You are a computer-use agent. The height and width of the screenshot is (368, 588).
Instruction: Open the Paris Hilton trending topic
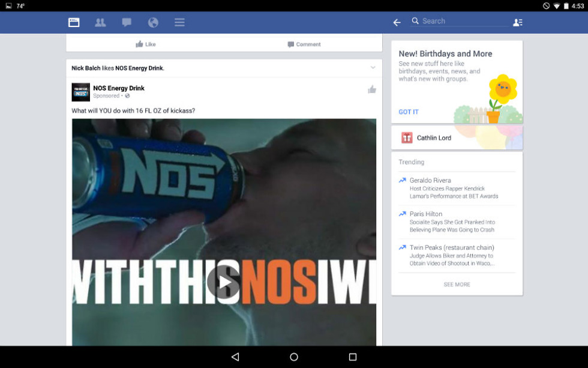[457, 222]
